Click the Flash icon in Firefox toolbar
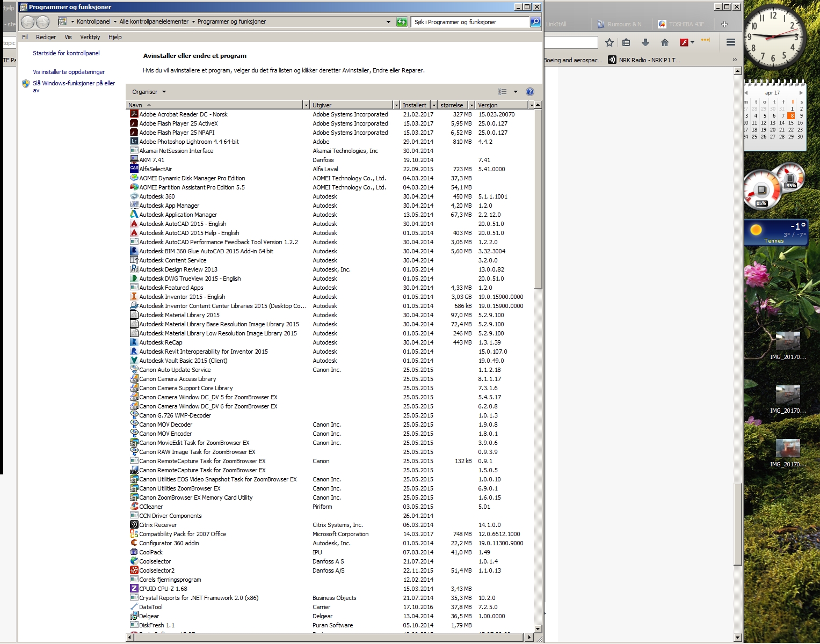The image size is (820, 644). (684, 42)
